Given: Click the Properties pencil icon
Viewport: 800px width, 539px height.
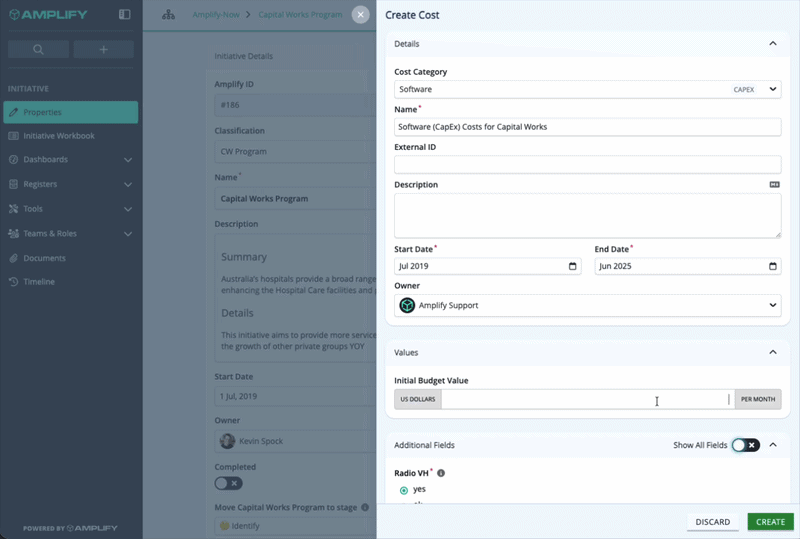Looking at the screenshot, I should click(14, 112).
